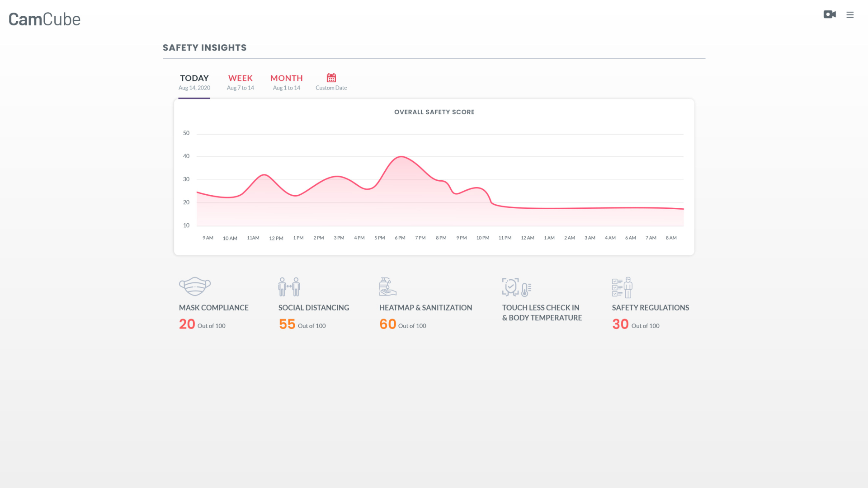
Task: Click the hand sanitization icon
Action: pos(387,287)
